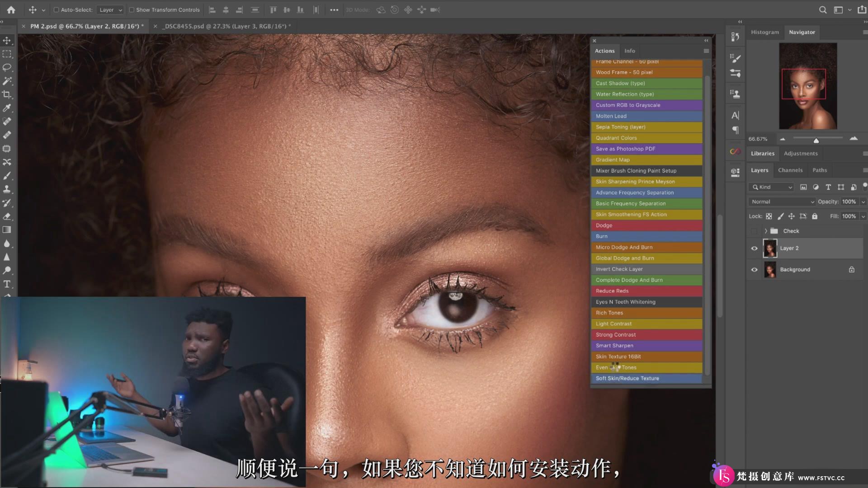Click the Navigator zoom in mountain icon
The width and height of the screenshot is (868, 488).
(x=854, y=139)
